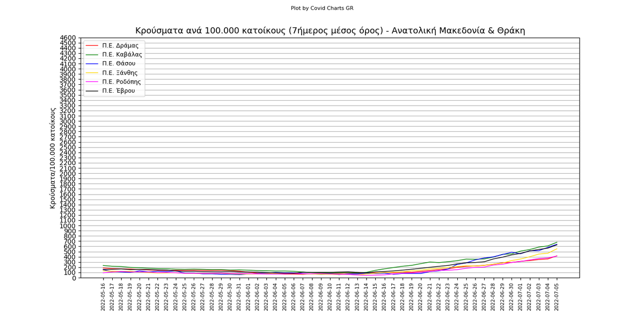Click the y-axis tick 100
This screenshot has width=644, height=312.
70,273
